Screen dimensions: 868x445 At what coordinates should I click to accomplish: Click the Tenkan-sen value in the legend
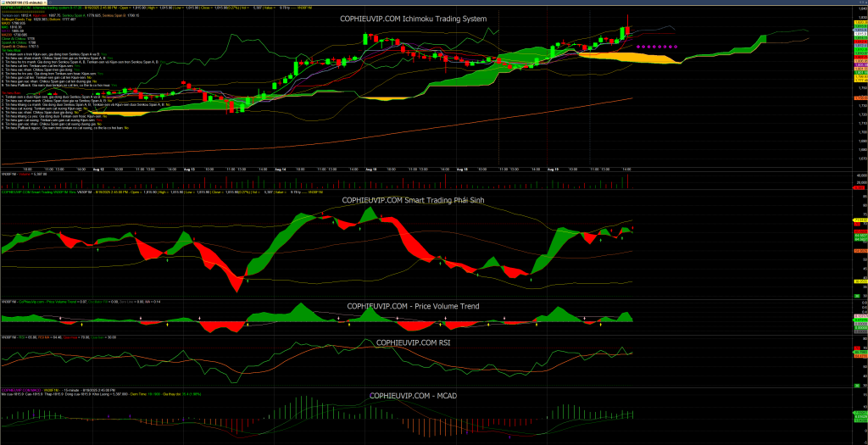pyautogui.click(x=16, y=15)
